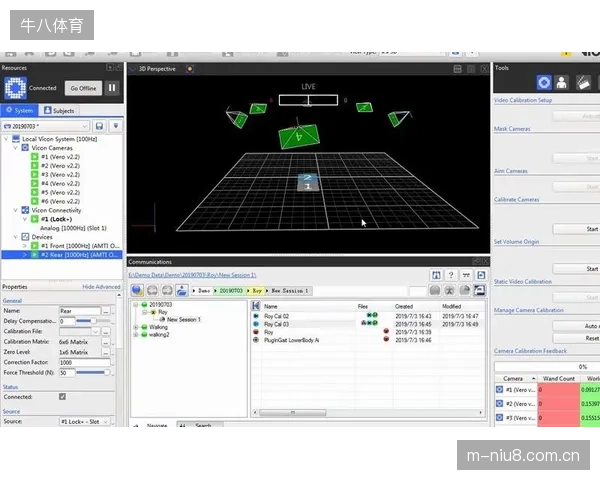The height and width of the screenshot is (480, 600).
Task: Click the Roy breadcrumb item
Action: (x=256, y=291)
